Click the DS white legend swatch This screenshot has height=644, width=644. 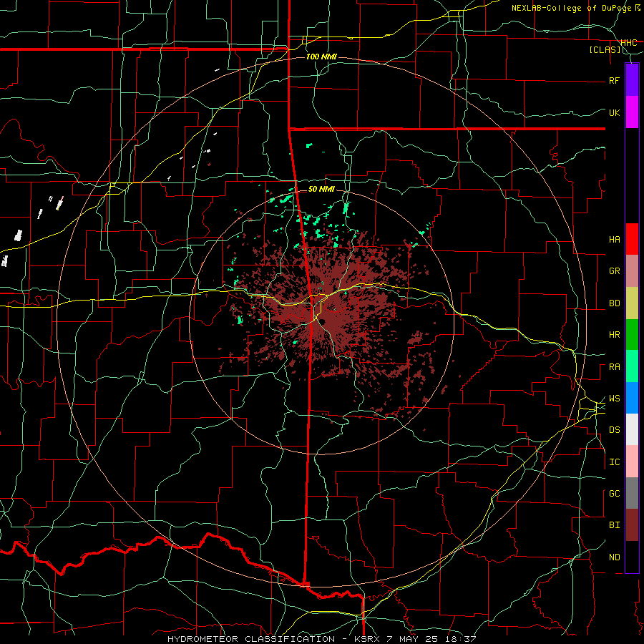pyautogui.click(x=632, y=429)
